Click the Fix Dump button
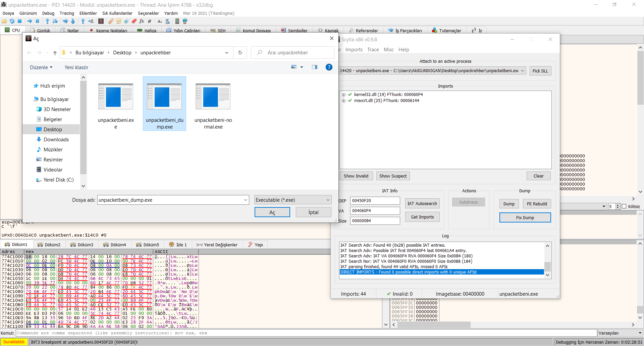 tap(525, 217)
